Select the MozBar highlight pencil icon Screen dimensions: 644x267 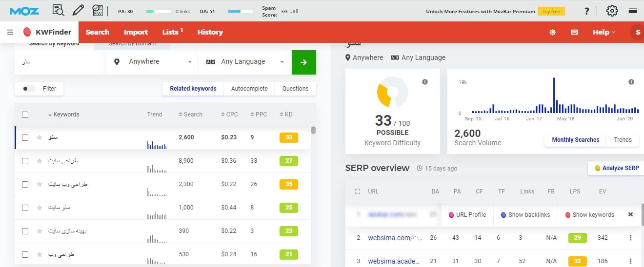tap(78, 11)
